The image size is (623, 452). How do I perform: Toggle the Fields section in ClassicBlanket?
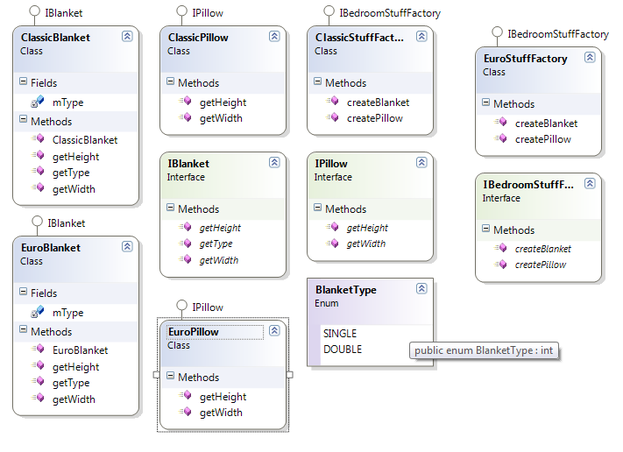pyautogui.click(x=24, y=83)
